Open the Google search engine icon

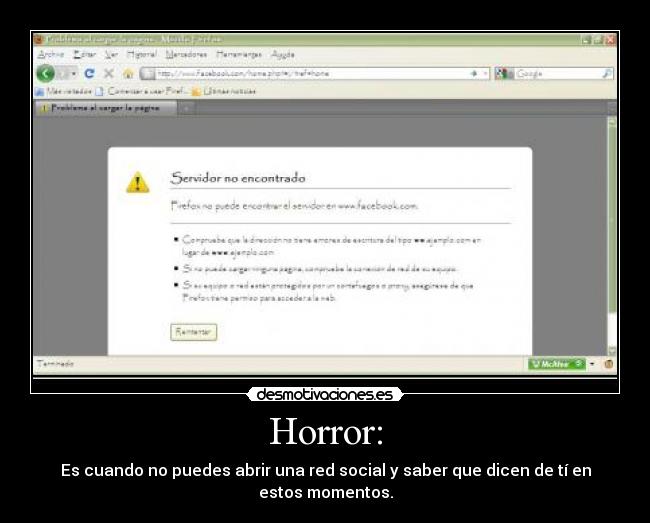501,73
